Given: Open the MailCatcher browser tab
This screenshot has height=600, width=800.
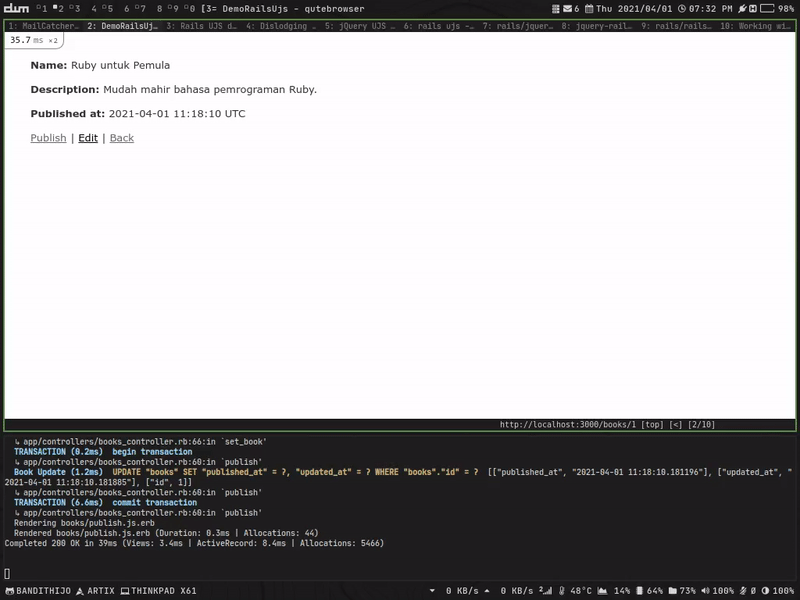Looking at the screenshot, I should coord(43,26).
